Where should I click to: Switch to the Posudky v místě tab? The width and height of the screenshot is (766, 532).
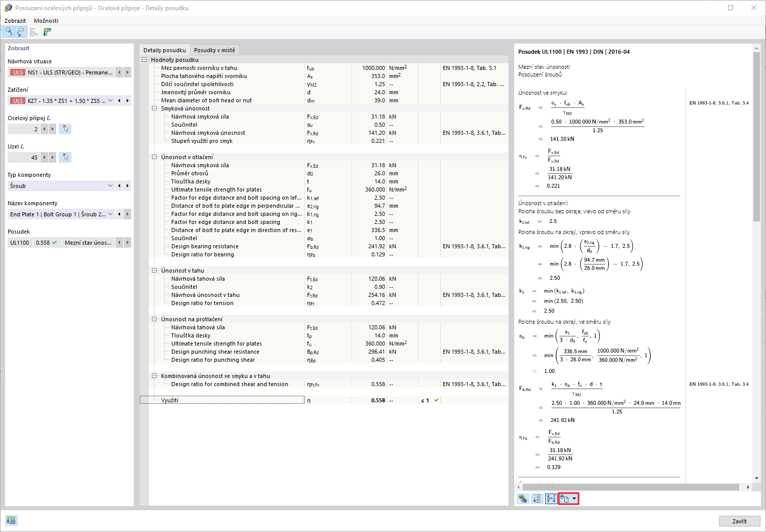coord(215,50)
